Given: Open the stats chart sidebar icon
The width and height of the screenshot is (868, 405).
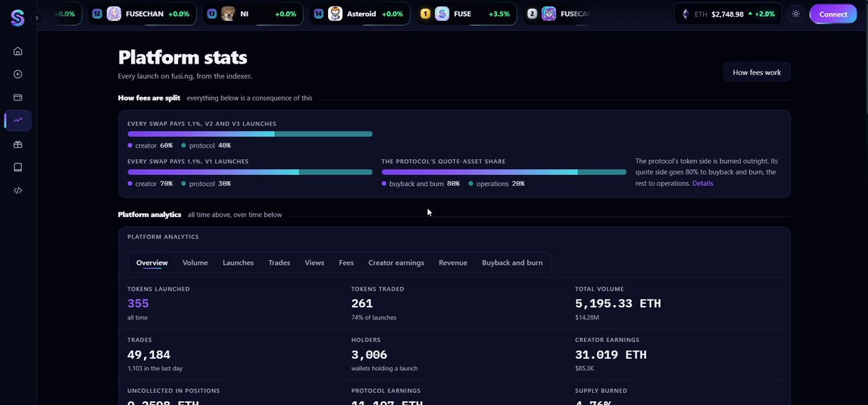Looking at the screenshot, I should click(17, 121).
